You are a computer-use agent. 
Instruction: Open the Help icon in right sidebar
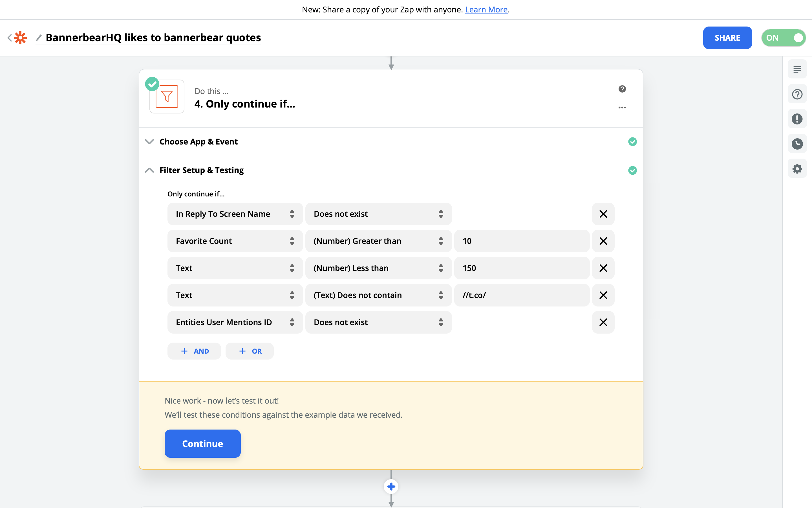coord(797,94)
